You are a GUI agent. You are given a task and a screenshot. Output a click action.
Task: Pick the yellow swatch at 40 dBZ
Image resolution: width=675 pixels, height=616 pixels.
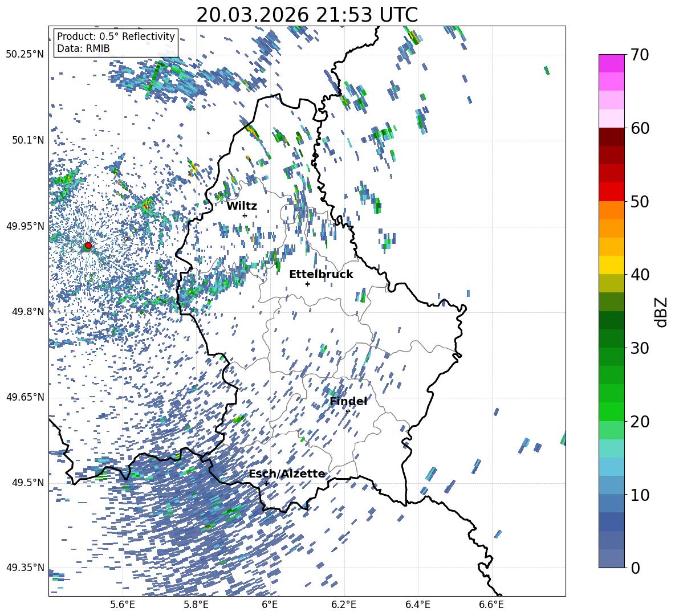pos(612,265)
